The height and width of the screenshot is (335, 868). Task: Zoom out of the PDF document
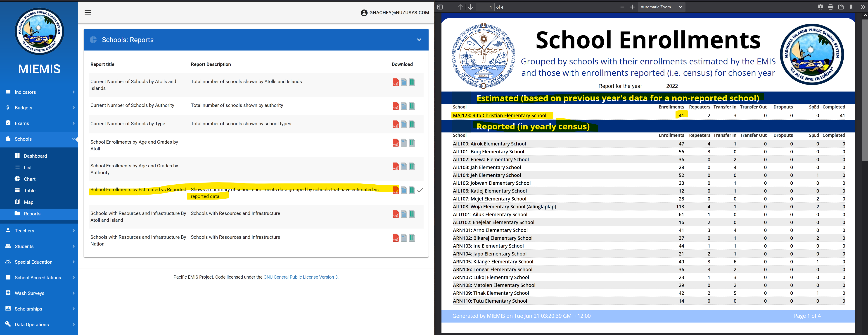(622, 7)
